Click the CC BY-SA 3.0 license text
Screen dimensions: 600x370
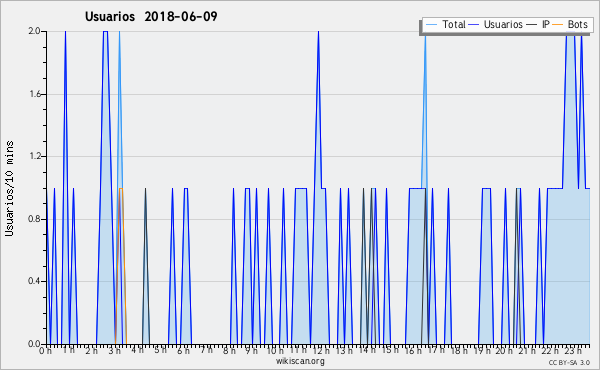click(569, 362)
